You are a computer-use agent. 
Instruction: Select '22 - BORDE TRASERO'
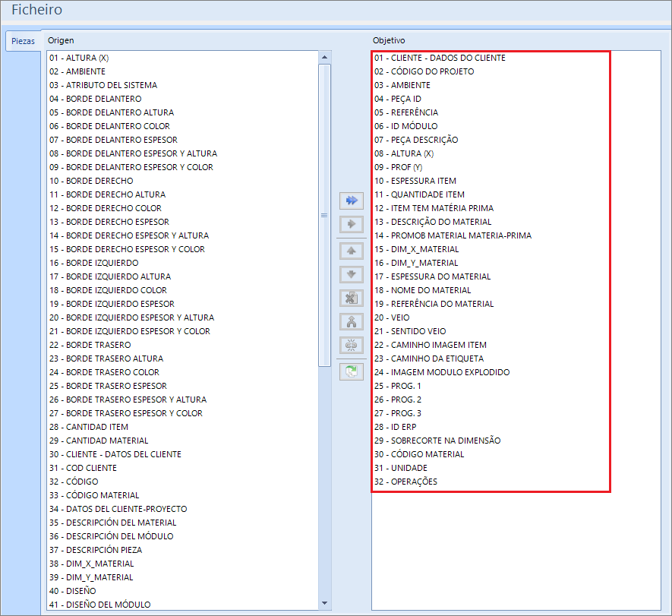[x=90, y=345]
